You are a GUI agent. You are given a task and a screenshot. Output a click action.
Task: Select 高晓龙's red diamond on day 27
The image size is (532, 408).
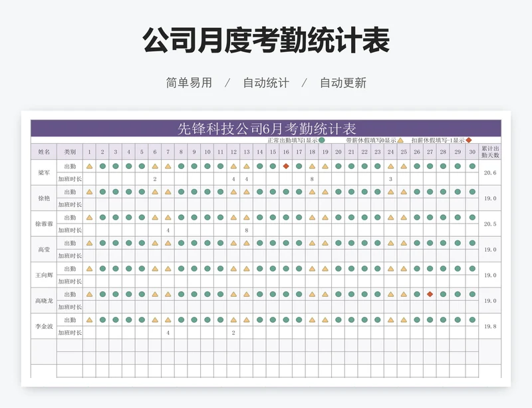[x=430, y=294]
